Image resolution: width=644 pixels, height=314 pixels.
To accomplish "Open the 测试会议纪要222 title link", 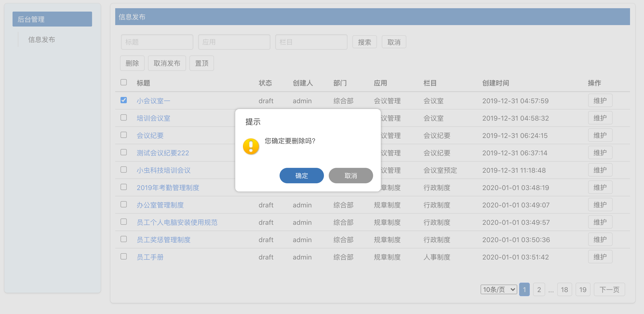I will (163, 153).
